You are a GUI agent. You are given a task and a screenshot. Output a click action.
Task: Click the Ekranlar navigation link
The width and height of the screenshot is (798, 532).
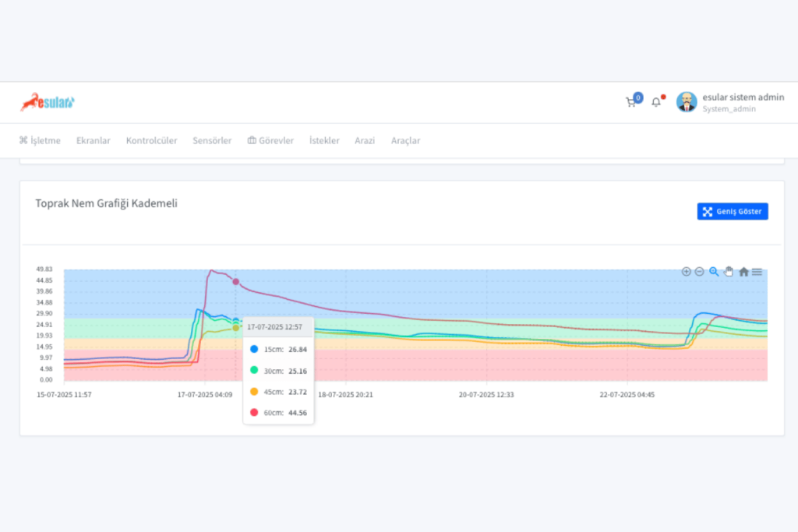coord(93,141)
